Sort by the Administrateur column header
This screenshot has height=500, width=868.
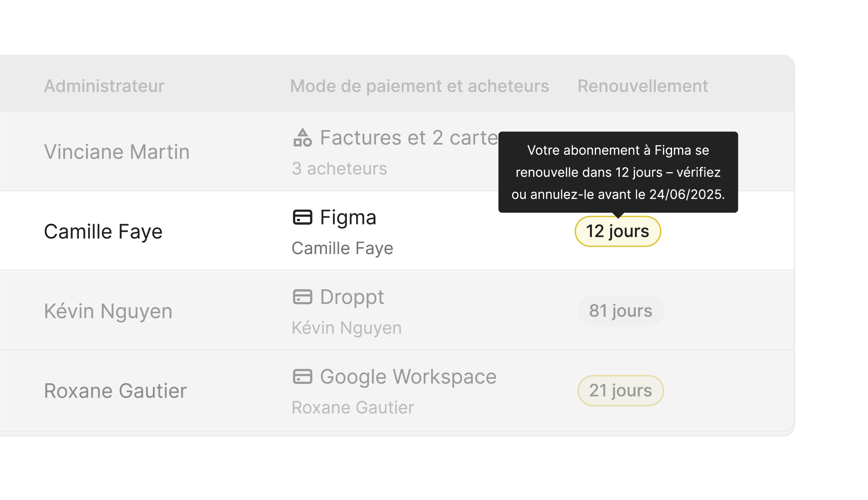[x=104, y=86]
